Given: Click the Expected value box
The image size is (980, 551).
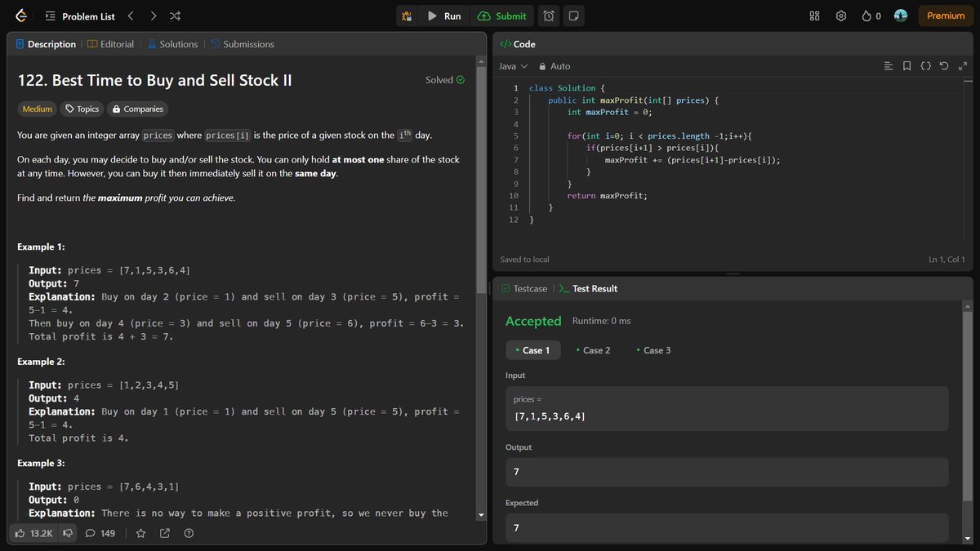Looking at the screenshot, I should click(x=727, y=527).
